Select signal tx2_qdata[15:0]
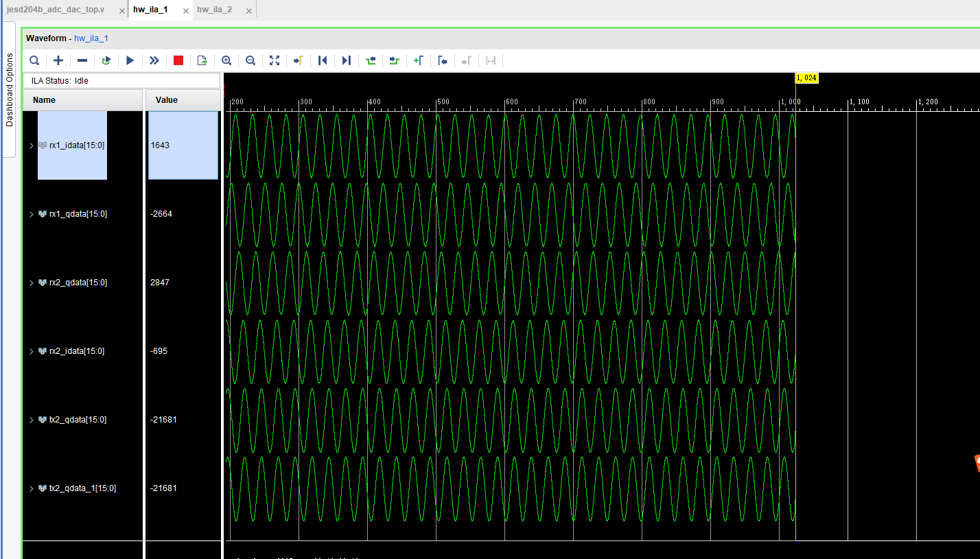The width and height of the screenshot is (980, 559). [78, 420]
